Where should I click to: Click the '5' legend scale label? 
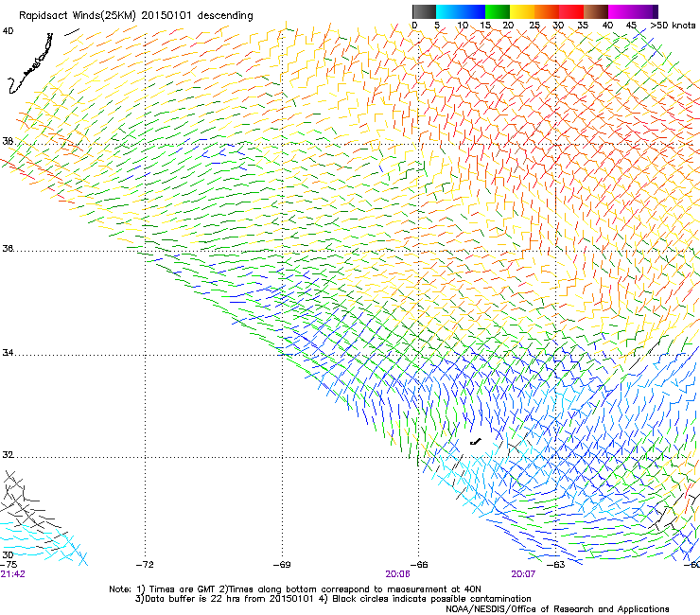pos(437,25)
